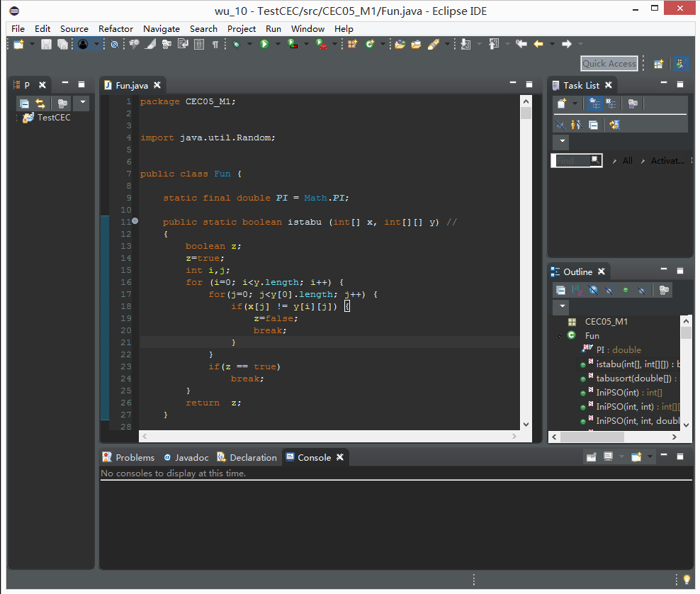Toggle Hide Fields in Outline
This screenshot has height=594, width=700.
coord(593,291)
